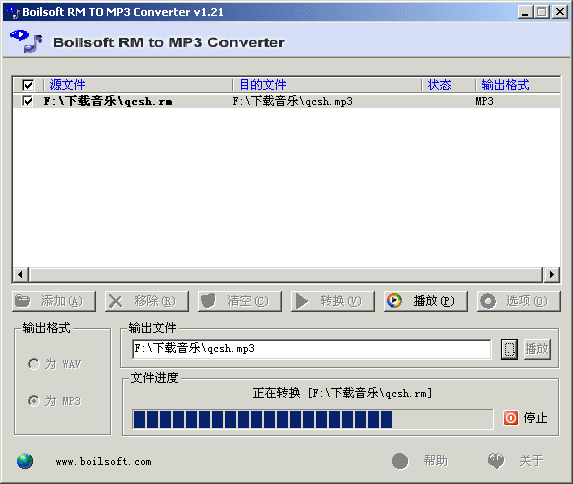Uncheck the qcsh.rm file row checkbox
Viewport: 573px width, 484px height.
27,101
